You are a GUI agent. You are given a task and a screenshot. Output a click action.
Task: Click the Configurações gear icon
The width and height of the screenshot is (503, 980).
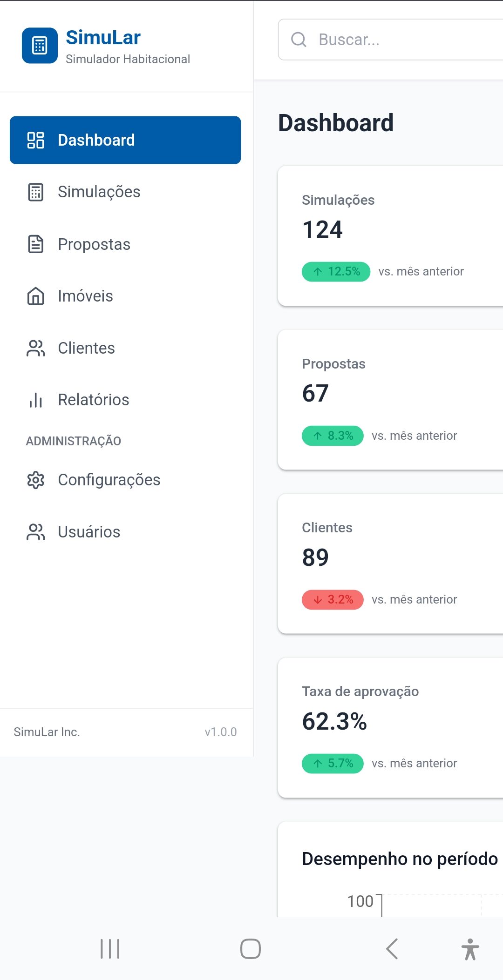[x=35, y=480]
